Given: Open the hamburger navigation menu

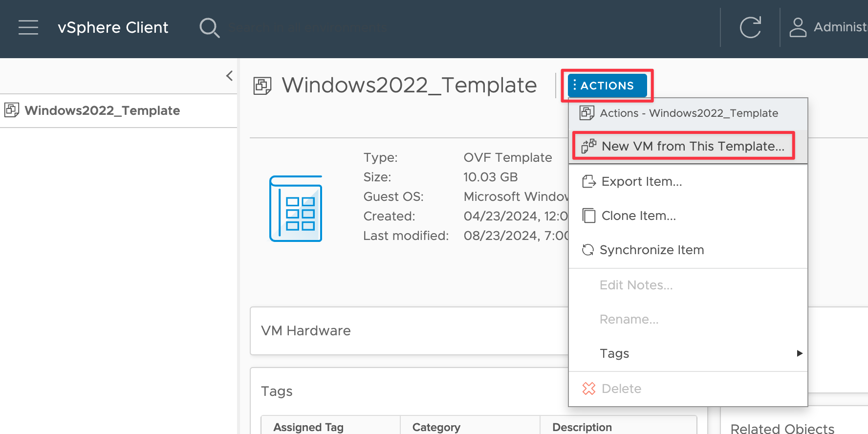Looking at the screenshot, I should 28,27.
